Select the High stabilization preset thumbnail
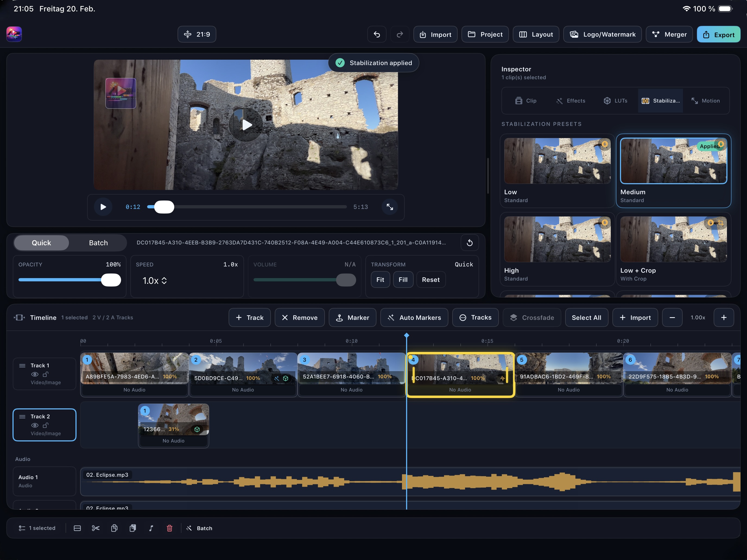747x560 pixels. (557, 239)
